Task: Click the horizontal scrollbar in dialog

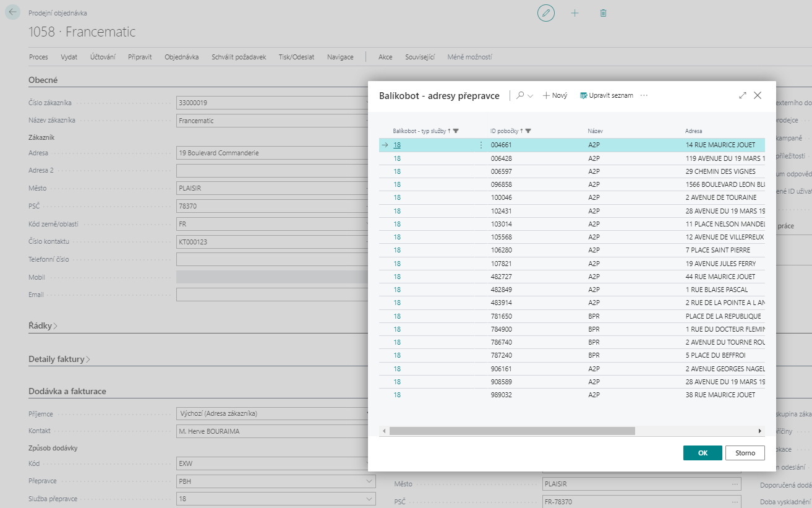Action: [x=512, y=431]
